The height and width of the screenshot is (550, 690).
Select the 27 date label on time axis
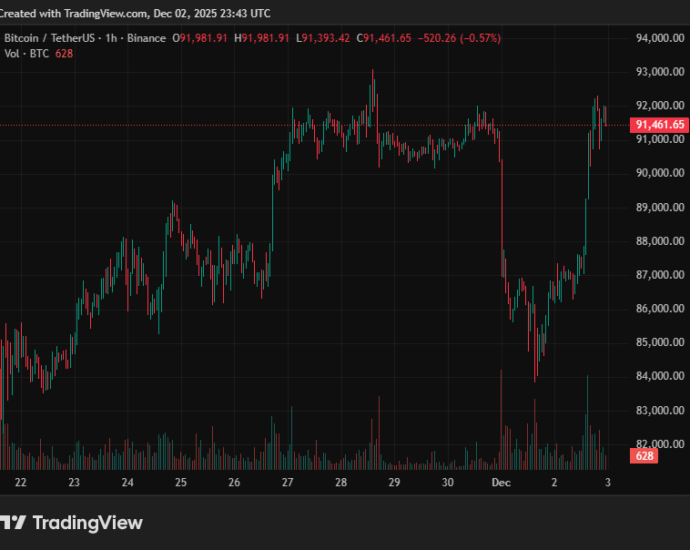click(x=287, y=482)
